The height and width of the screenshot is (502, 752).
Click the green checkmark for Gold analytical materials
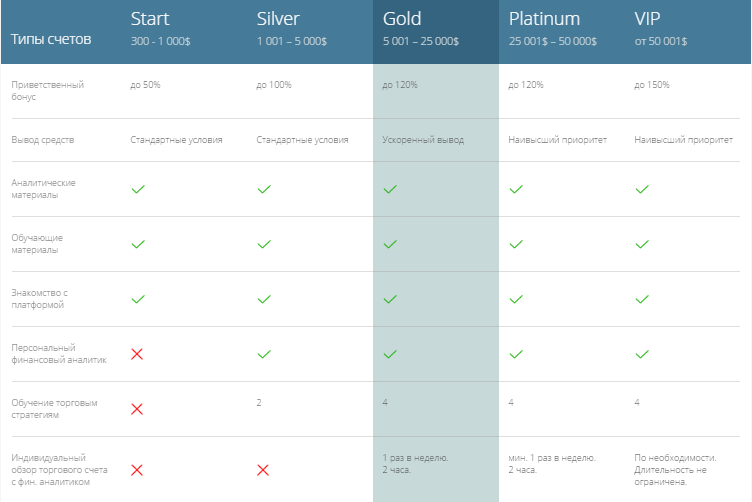coord(390,189)
